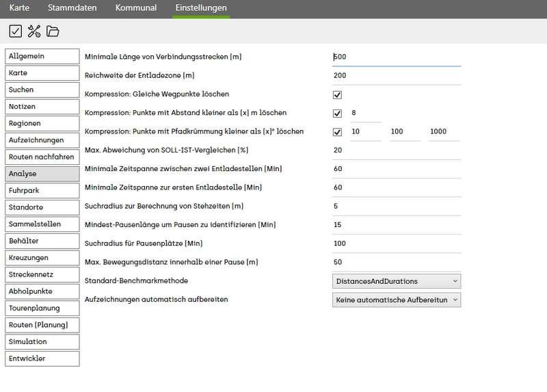Image resolution: width=547 pixels, height=392 pixels.
Task: Open the Suchen settings section
Action: click(42, 90)
